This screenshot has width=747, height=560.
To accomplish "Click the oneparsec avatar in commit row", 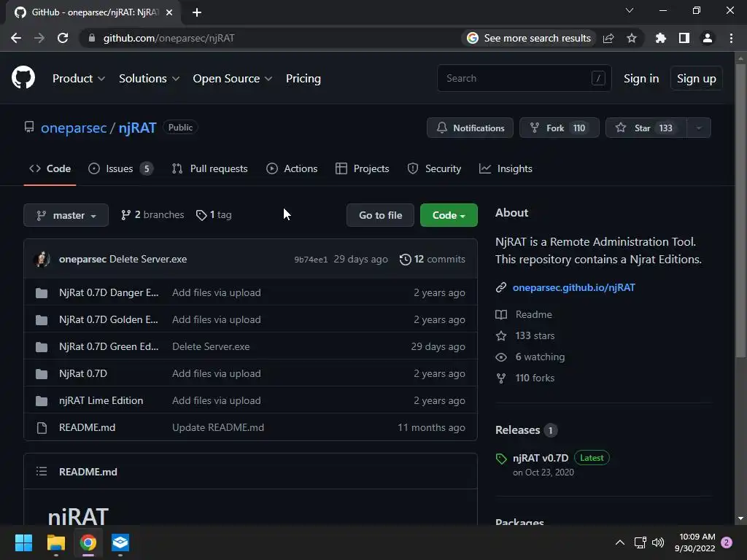I will [42, 259].
